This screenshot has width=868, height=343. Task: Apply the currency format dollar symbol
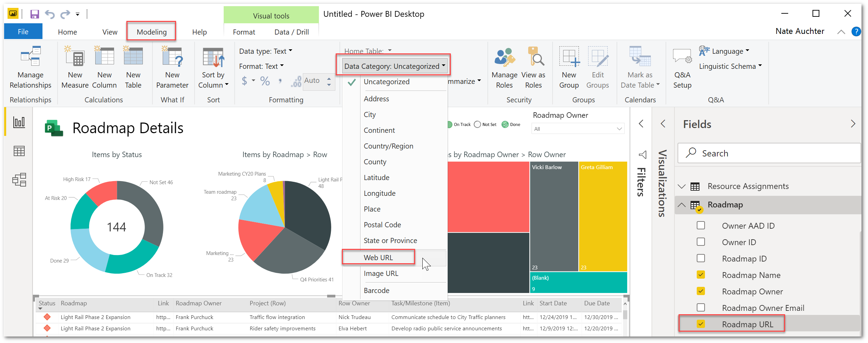click(244, 81)
